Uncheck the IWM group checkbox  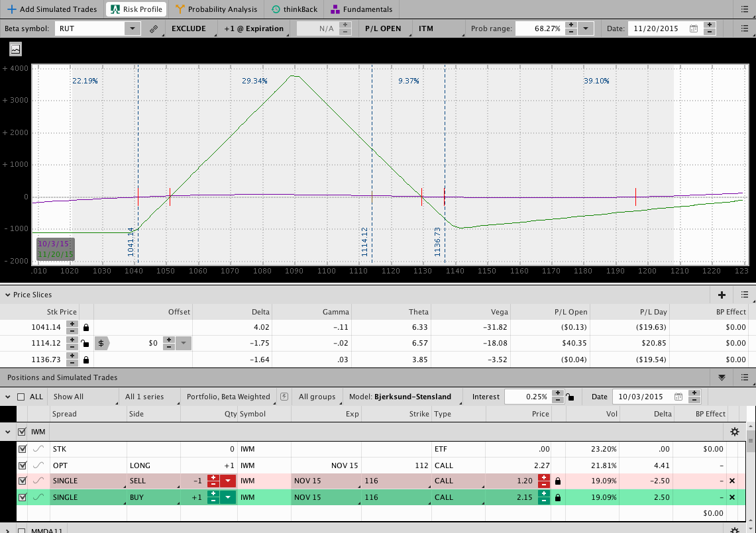[x=22, y=432]
